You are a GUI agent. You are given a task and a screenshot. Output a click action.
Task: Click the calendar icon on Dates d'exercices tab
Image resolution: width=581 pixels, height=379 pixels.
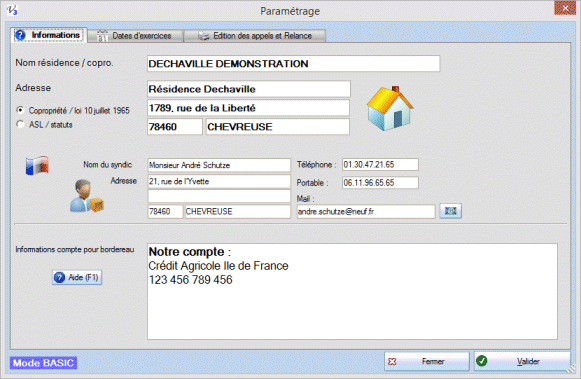tap(102, 36)
